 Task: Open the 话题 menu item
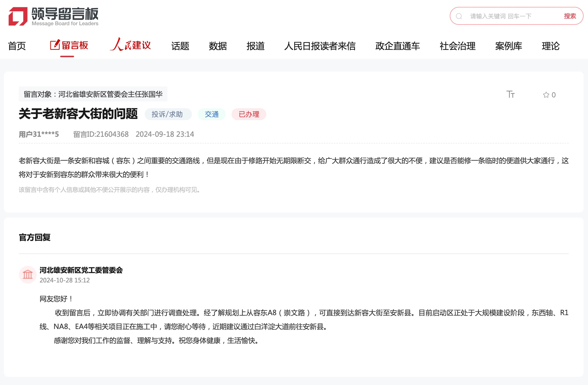point(180,46)
